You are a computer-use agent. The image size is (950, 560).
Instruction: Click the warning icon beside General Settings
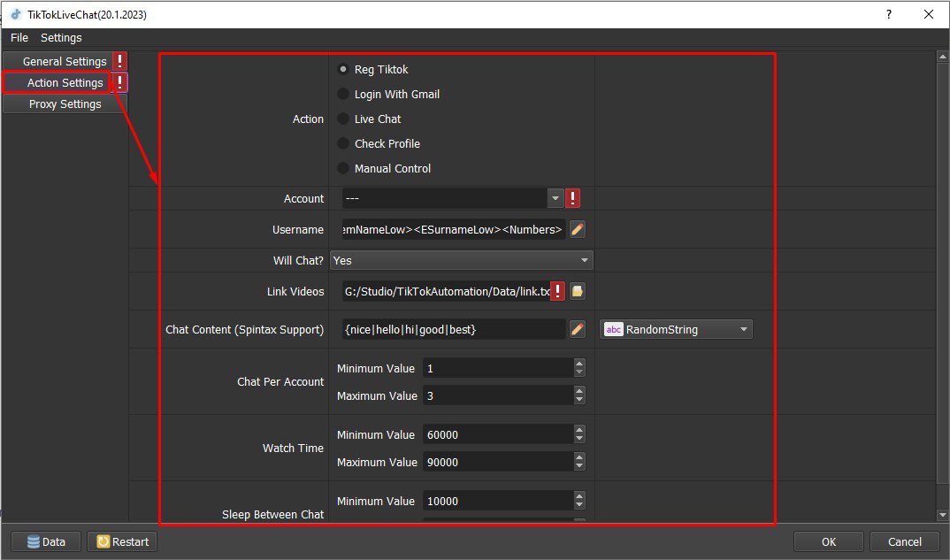click(120, 61)
